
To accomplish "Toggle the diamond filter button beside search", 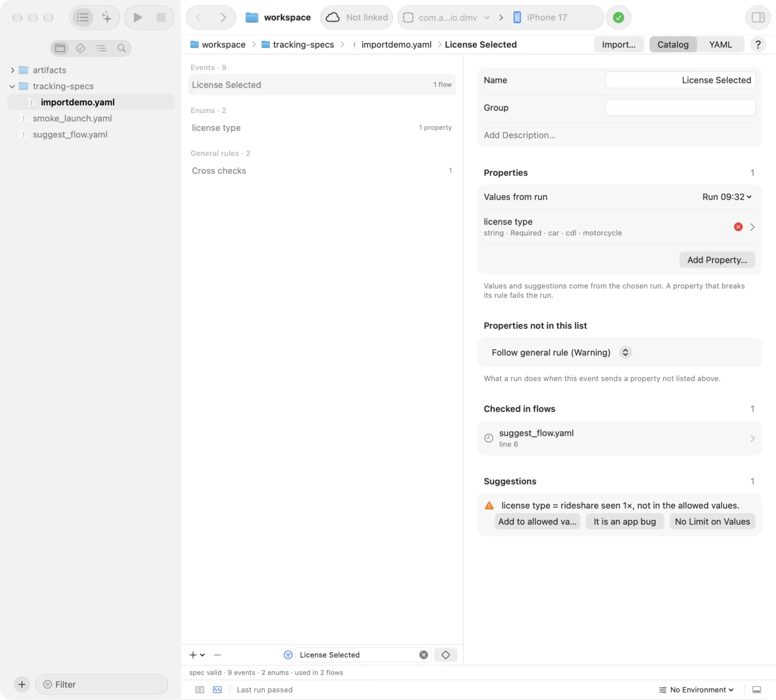I will click(446, 655).
